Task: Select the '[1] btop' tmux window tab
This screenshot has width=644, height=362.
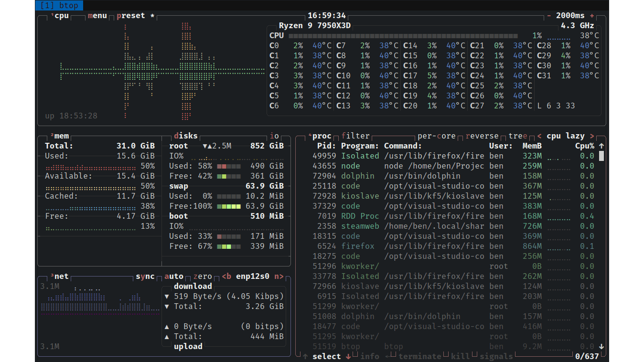Action: click(59, 5)
